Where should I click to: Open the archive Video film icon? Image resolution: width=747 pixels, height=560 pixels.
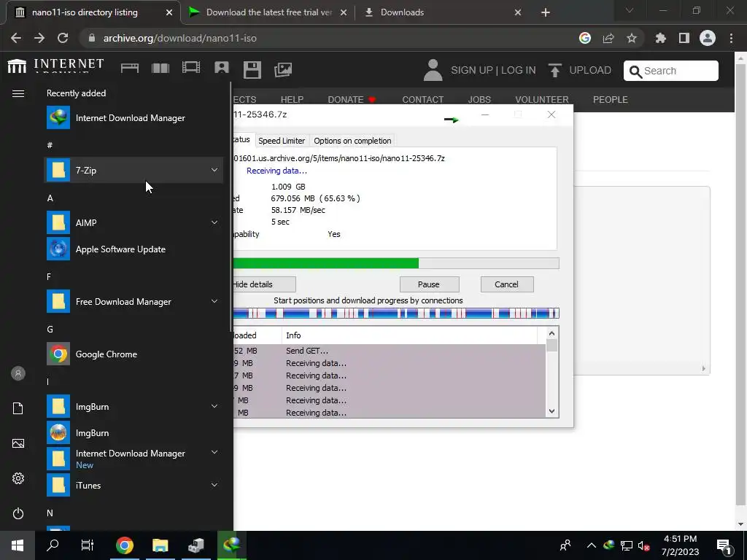click(x=191, y=68)
